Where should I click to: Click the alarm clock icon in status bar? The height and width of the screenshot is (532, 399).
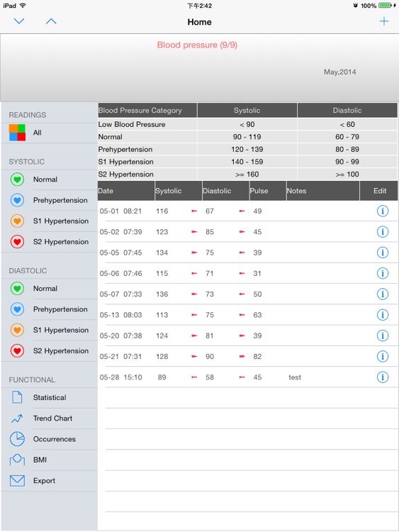click(355, 6)
